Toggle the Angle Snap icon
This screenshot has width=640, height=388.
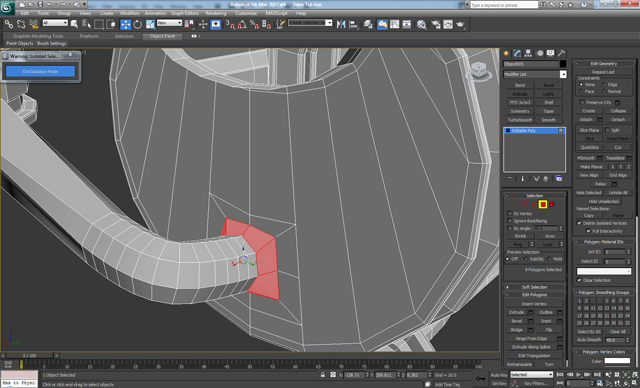pyautogui.click(x=242, y=24)
